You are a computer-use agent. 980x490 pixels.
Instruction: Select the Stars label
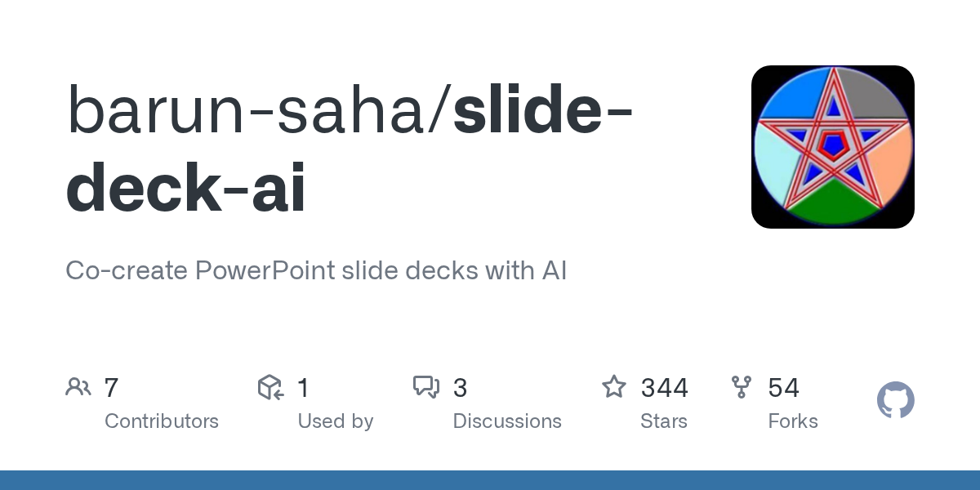click(x=664, y=421)
